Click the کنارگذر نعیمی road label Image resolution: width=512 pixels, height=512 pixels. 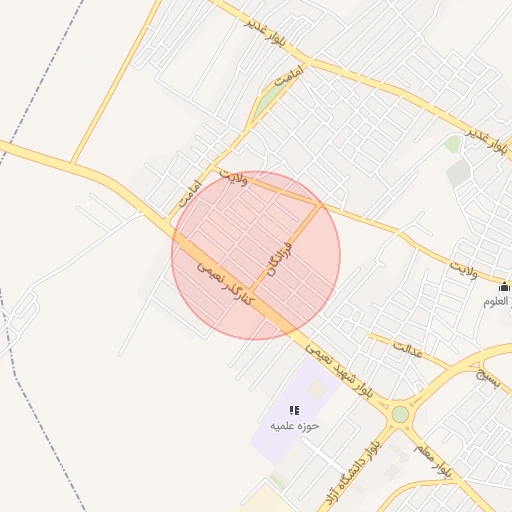[225, 283]
